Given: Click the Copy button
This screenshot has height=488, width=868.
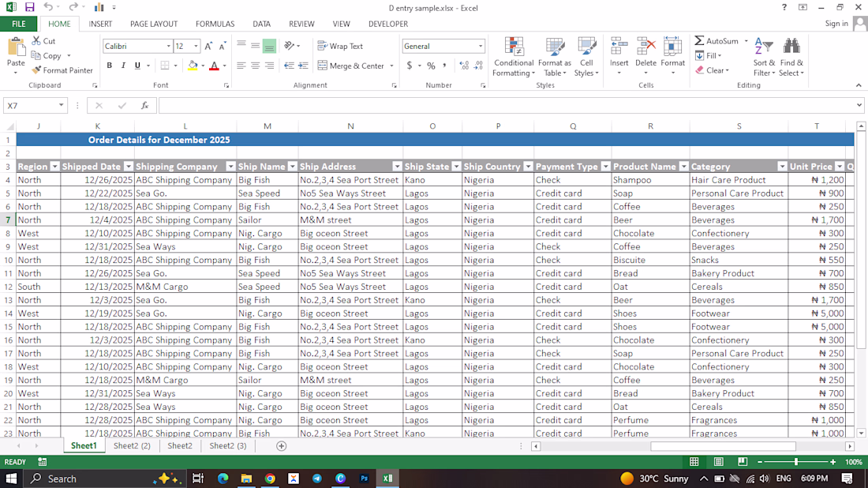Looking at the screenshot, I should point(47,56).
